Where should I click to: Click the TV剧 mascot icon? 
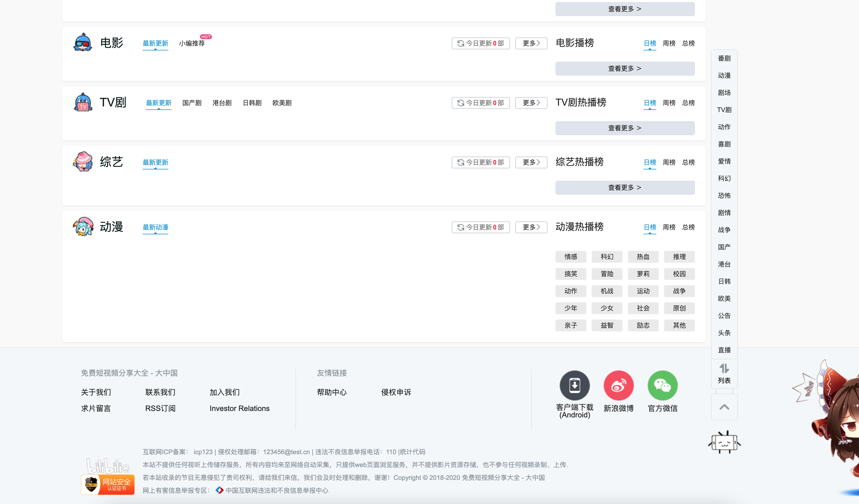tap(83, 102)
